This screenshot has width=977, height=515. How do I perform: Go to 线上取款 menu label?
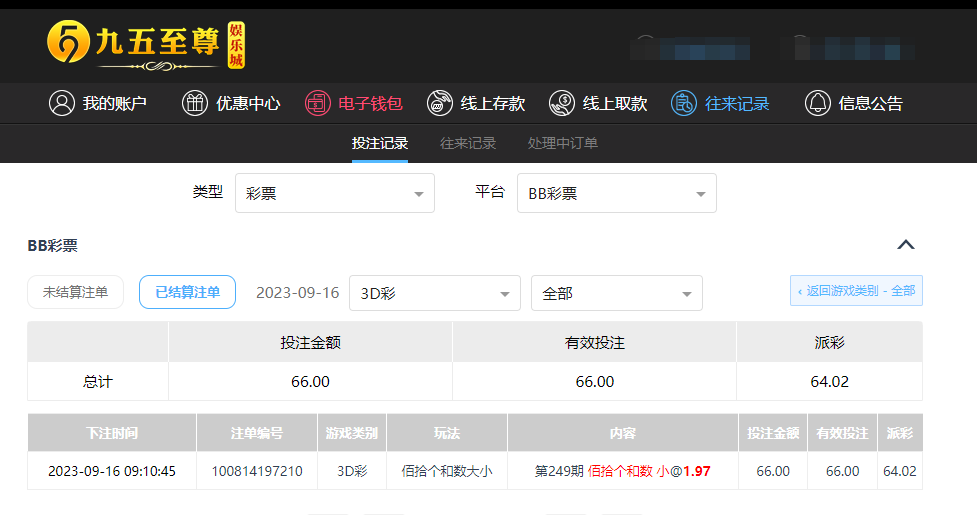point(615,103)
